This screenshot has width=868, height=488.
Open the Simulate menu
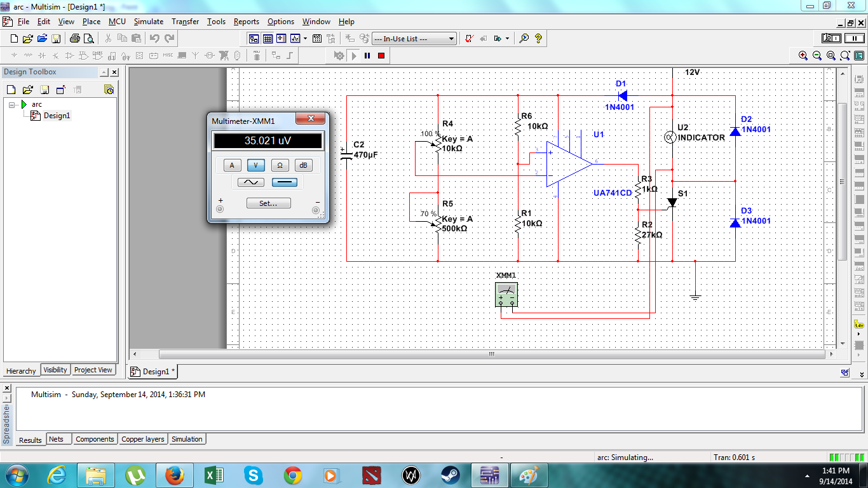pyautogui.click(x=149, y=22)
